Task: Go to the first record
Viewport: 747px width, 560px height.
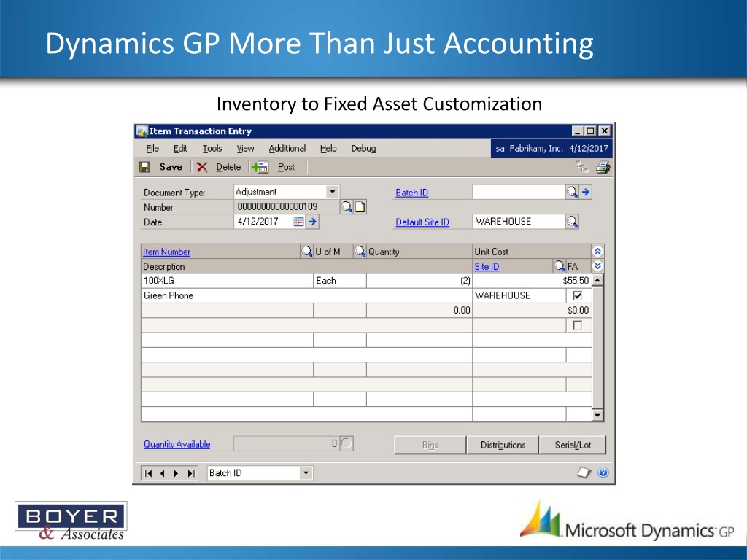Action: click(x=149, y=472)
